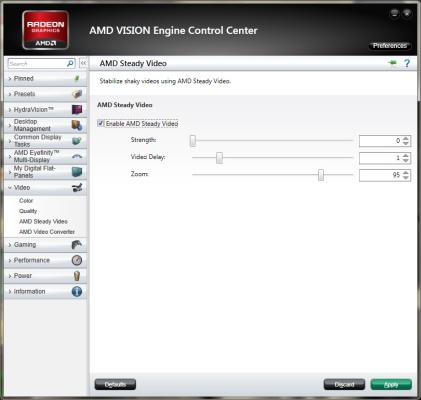Image resolution: width=421 pixels, height=400 pixels.
Task: Expand the Performance section
Action: (x=45, y=260)
